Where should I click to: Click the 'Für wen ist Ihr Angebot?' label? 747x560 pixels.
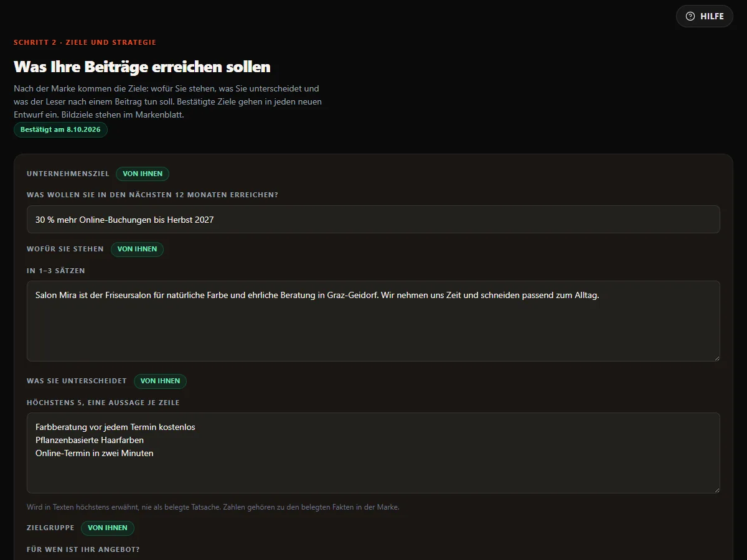83,549
